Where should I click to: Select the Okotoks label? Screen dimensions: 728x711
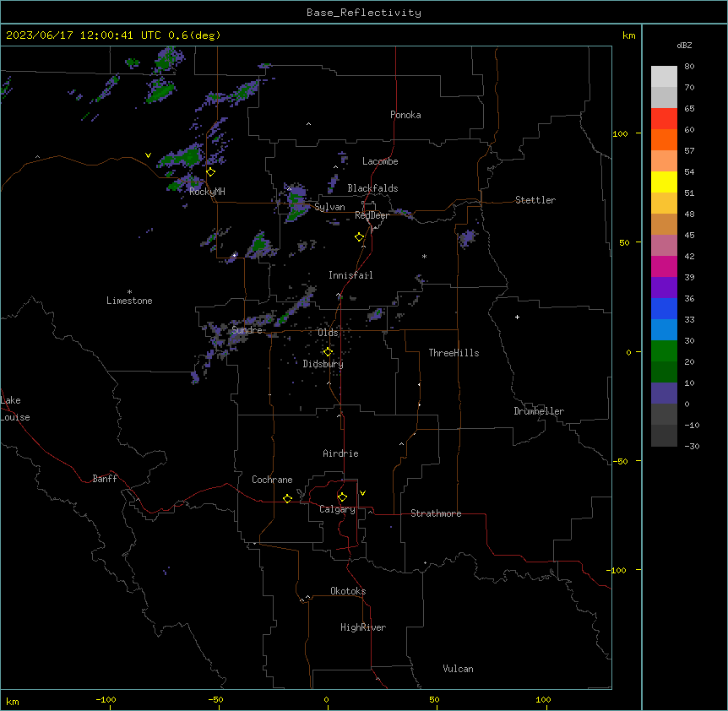[348, 591]
